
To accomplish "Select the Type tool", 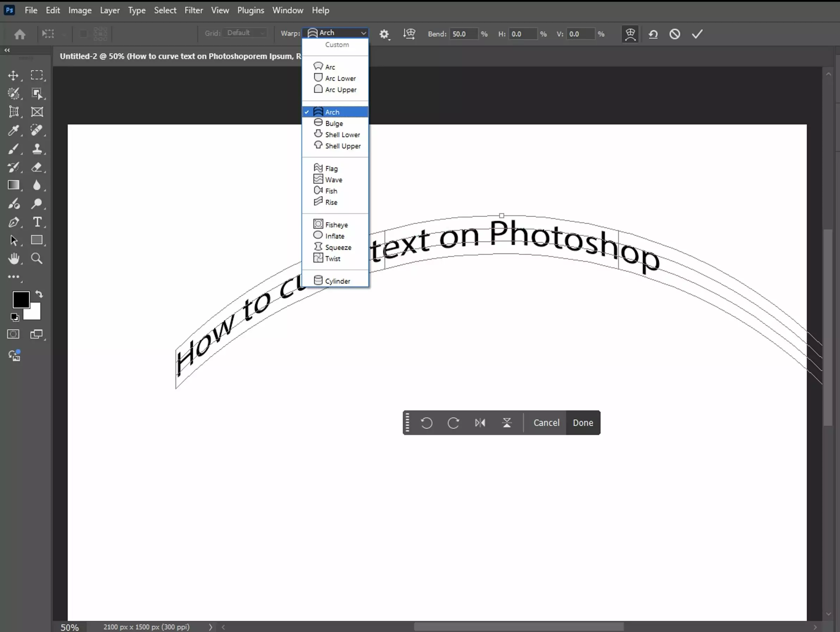I will tap(38, 223).
